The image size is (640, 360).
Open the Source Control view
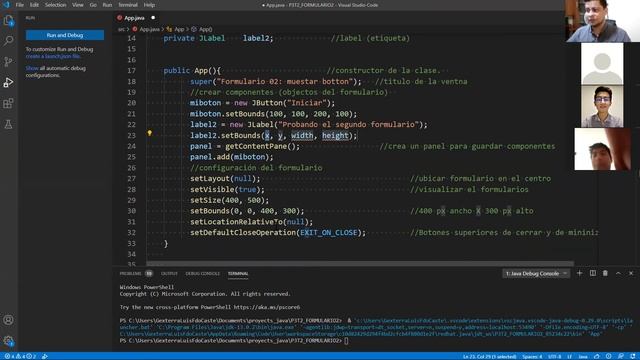point(8,62)
